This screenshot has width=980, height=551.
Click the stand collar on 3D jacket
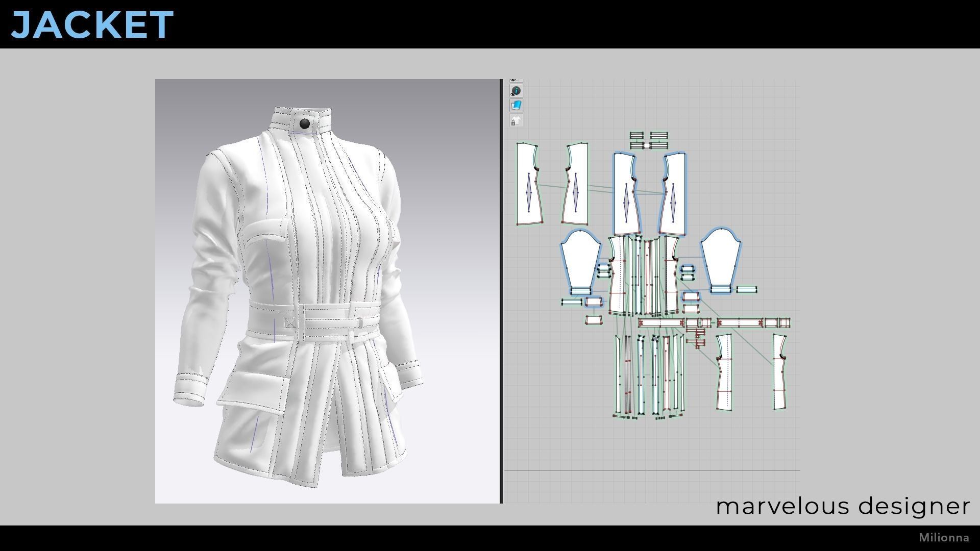point(302,121)
